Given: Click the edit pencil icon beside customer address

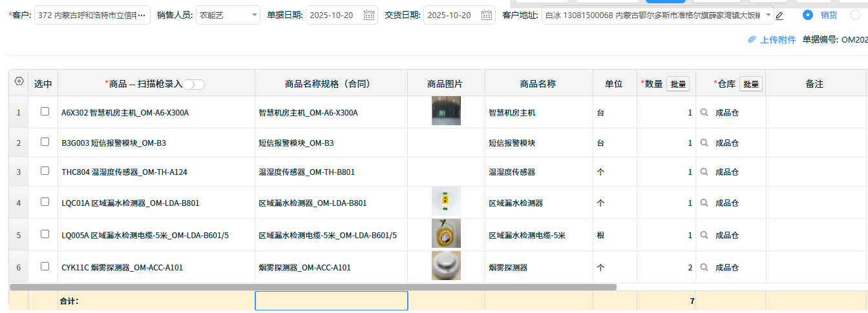Looking at the screenshot, I should (x=779, y=15).
